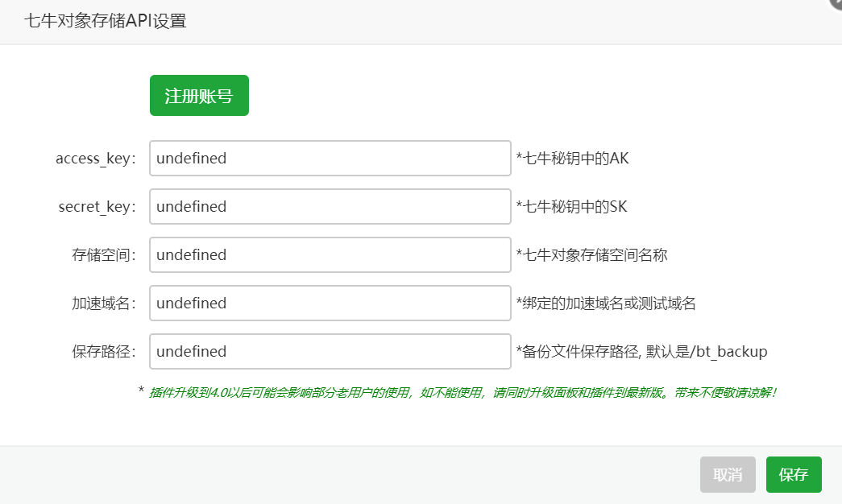Select the hint *七牛对象存储空间名称

(591, 255)
